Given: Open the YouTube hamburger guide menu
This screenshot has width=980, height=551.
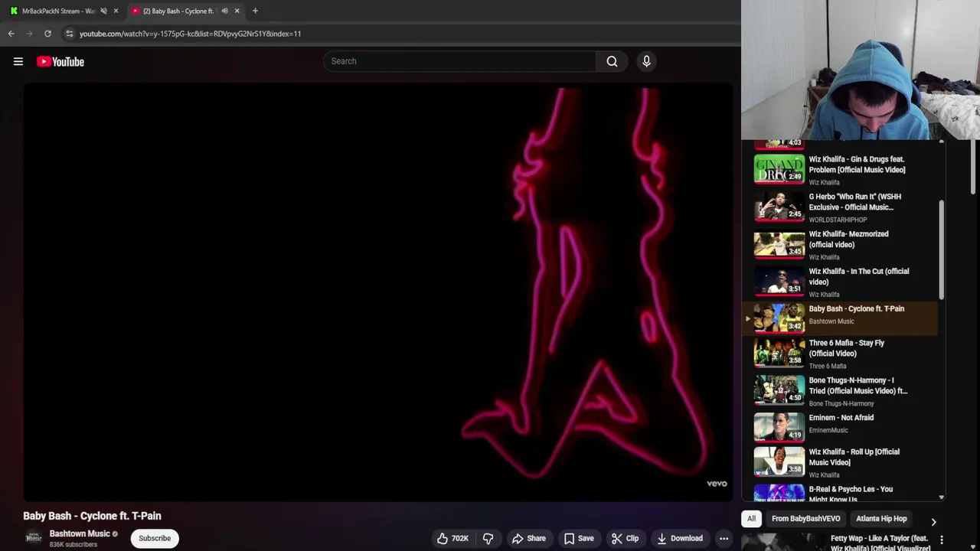Looking at the screenshot, I should click(18, 61).
